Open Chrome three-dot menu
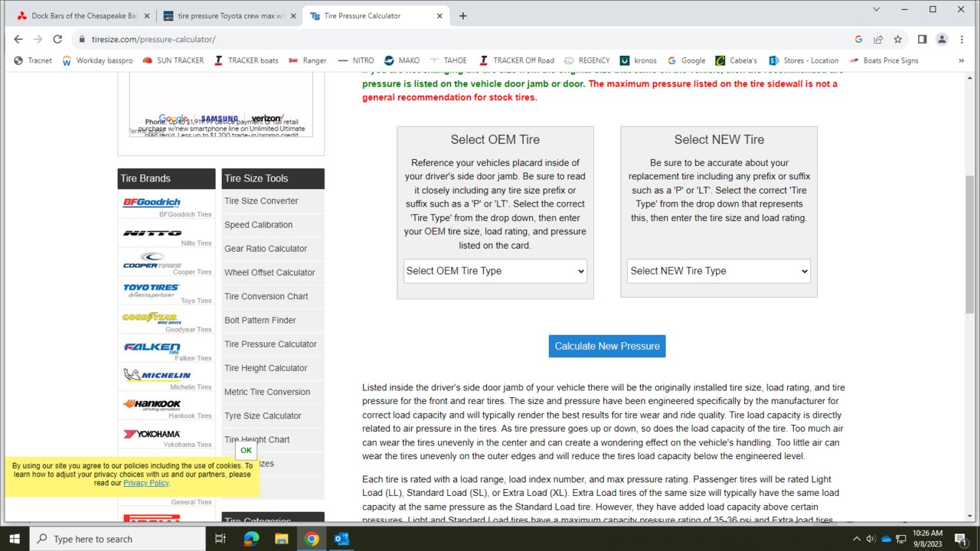This screenshot has height=551, width=980. 962,39
